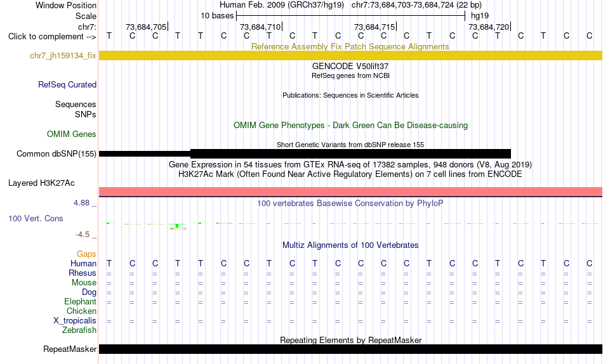Click the SNPs side label
This screenshot has width=603, height=364.
pos(86,114)
